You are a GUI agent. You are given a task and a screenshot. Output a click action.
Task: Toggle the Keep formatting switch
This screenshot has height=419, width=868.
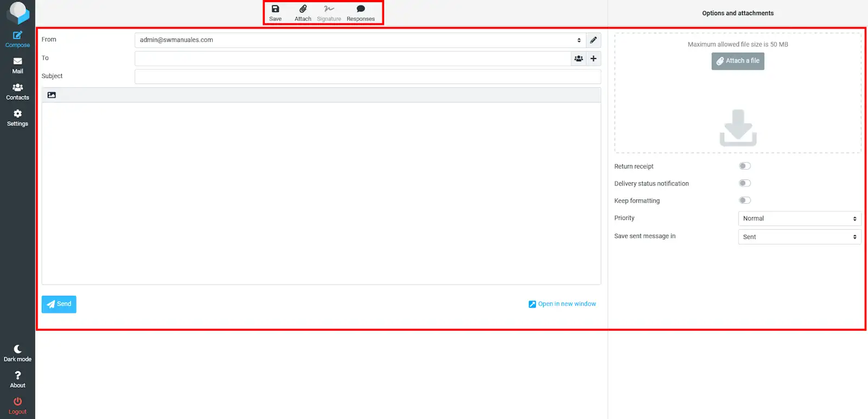(745, 201)
